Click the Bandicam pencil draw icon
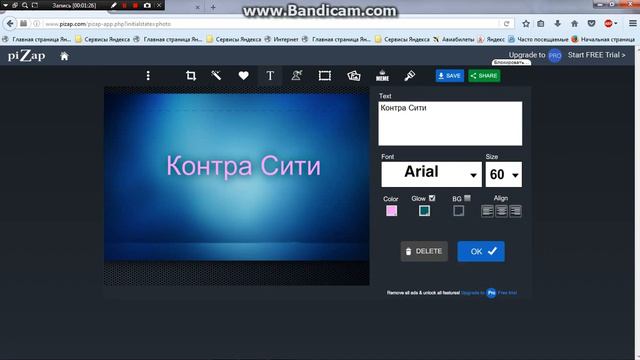640x360 pixels. pos(114,5)
